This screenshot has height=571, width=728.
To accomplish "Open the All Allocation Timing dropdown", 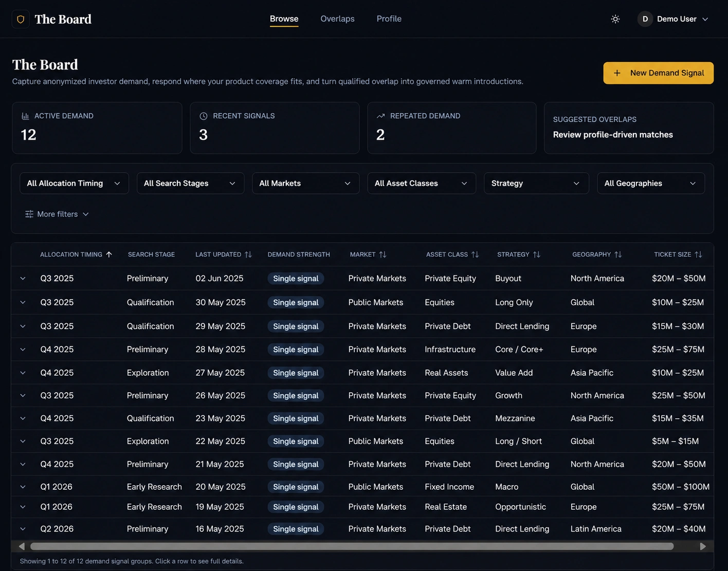I will point(74,183).
